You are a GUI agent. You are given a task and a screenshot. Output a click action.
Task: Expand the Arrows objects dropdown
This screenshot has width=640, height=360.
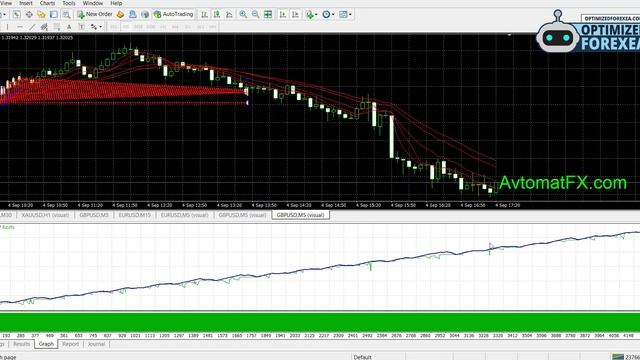click(100, 27)
